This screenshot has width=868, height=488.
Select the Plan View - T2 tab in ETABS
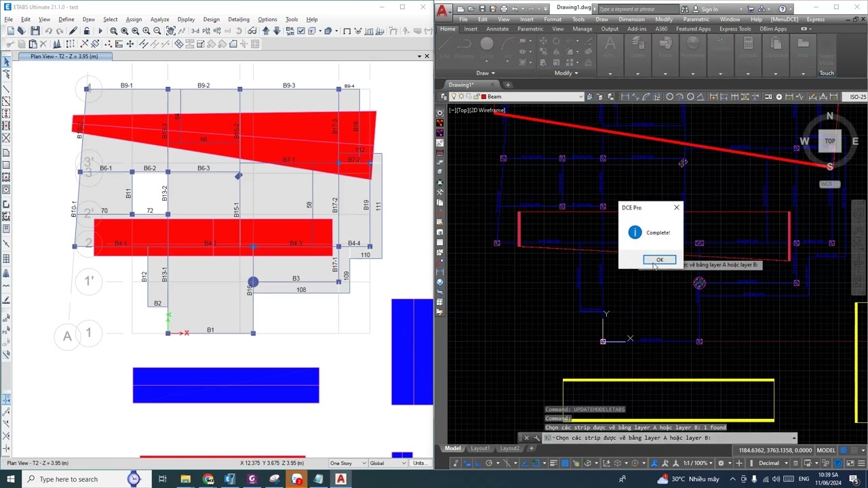[64, 56]
